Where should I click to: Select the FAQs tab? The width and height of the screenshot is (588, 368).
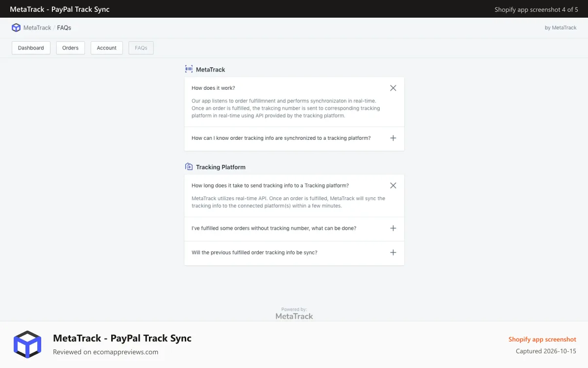(x=141, y=48)
